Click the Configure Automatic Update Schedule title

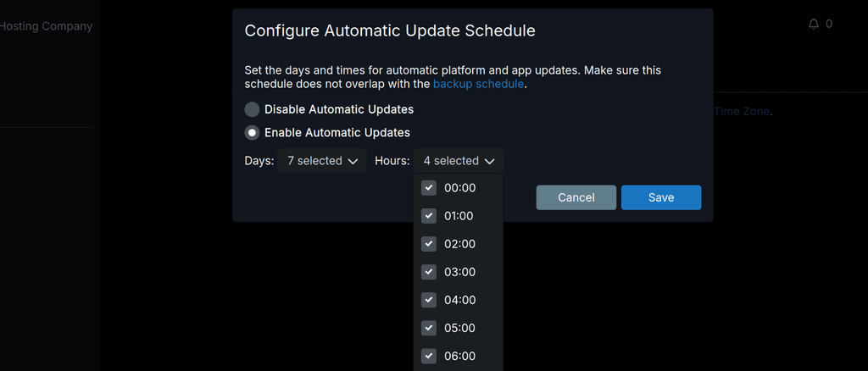click(390, 31)
